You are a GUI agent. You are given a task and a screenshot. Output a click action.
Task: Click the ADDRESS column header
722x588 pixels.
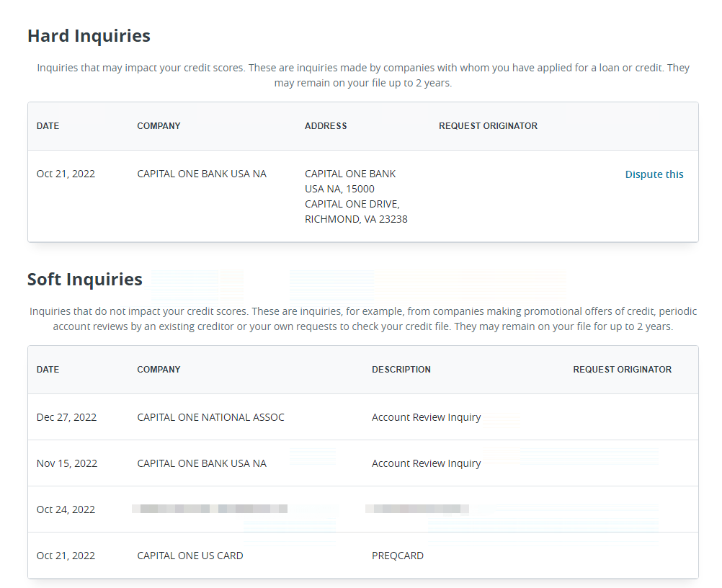pyautogui.click(x=326, y=126)
